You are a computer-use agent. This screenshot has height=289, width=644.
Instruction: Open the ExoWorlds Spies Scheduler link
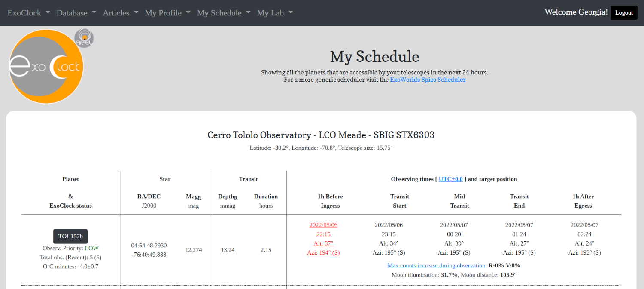click(x=428, y=80)
